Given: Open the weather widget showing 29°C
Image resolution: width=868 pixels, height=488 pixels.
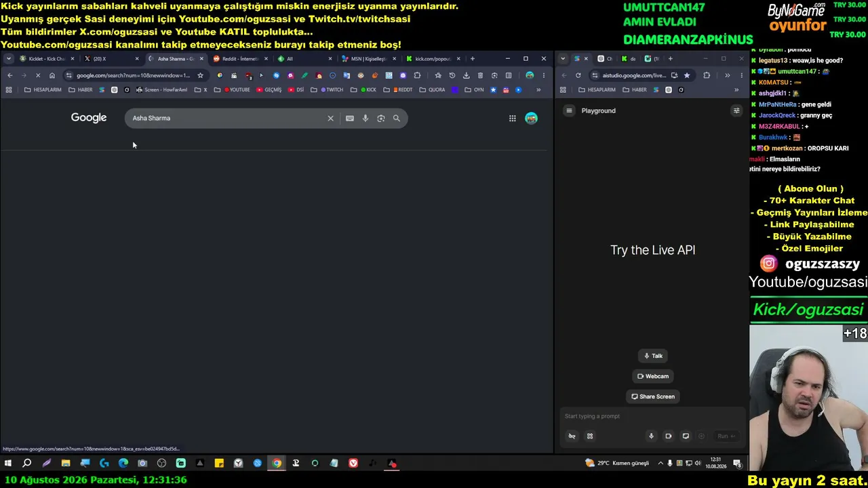Looking at the screenshot, I should [617, 464].
